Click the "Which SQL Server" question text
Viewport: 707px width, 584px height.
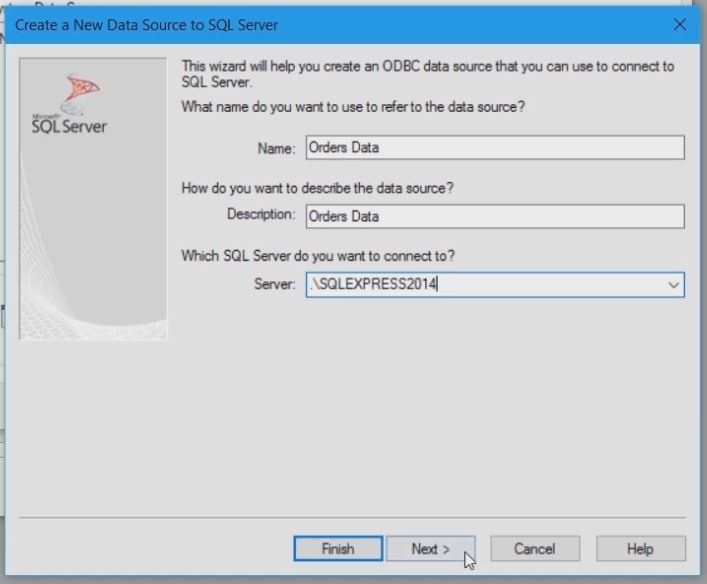click(325, 256)
